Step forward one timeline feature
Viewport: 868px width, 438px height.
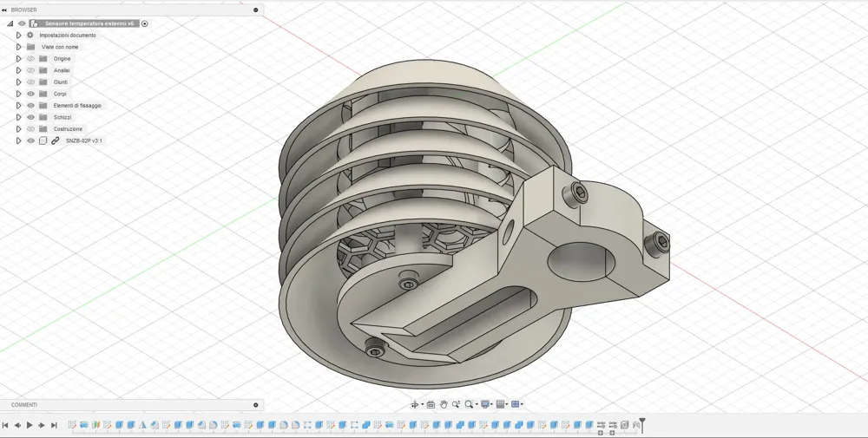[x=42, y=425]
